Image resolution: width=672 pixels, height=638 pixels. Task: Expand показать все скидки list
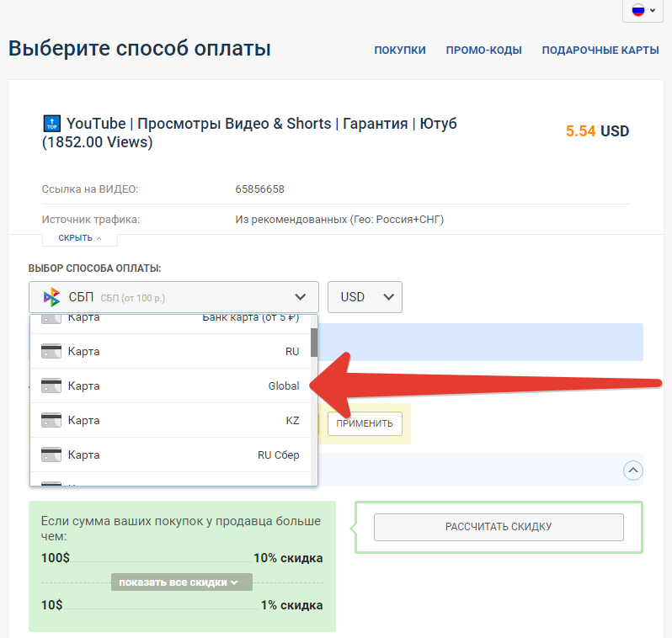(181, 582)
